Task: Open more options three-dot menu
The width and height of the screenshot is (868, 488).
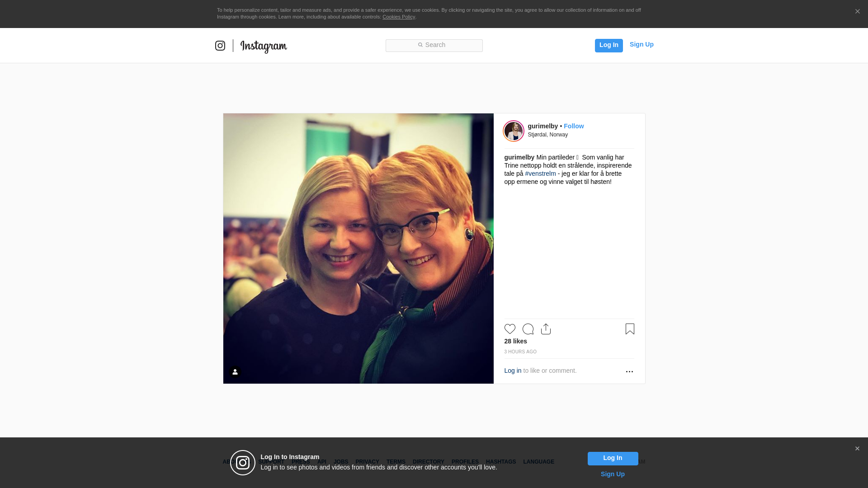Action: tap(629, 371)
